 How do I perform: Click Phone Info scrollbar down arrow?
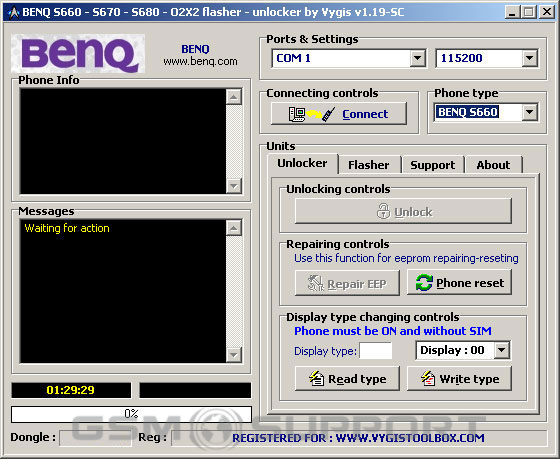coord(234,186)
